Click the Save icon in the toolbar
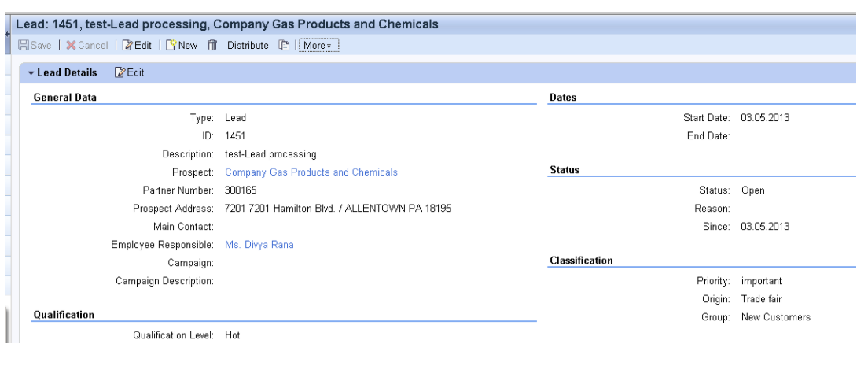The width and height of the screenshot is (868, 366). [x=24, y=46]
